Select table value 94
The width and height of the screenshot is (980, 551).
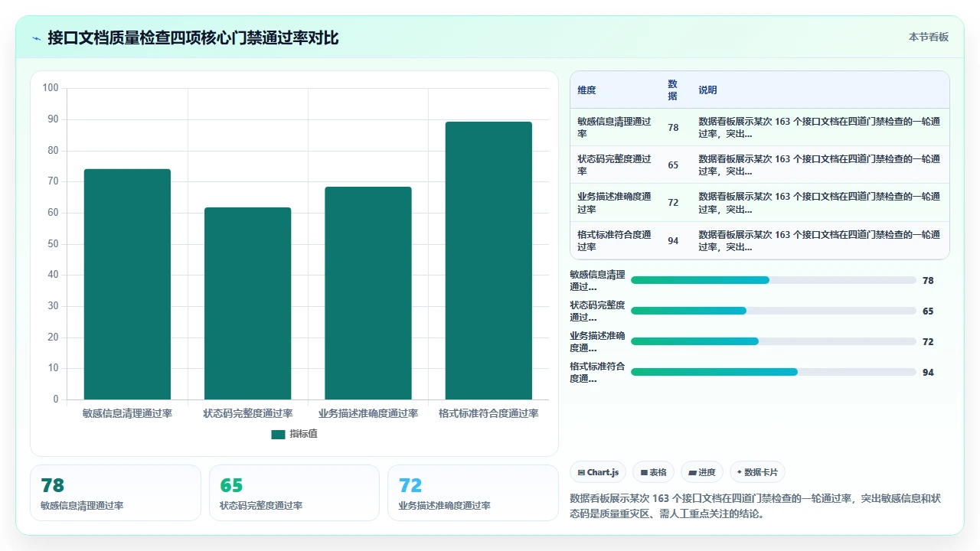click(x=673, y=241)
